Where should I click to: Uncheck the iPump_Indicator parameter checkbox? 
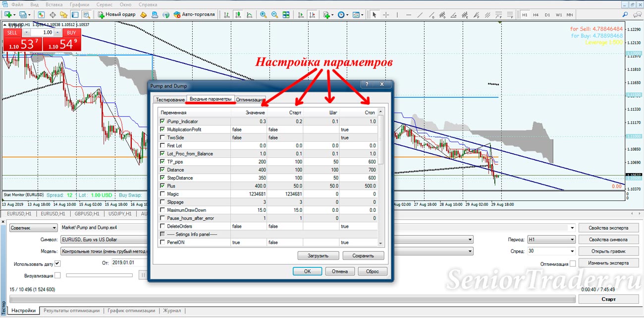pos(162,121)
